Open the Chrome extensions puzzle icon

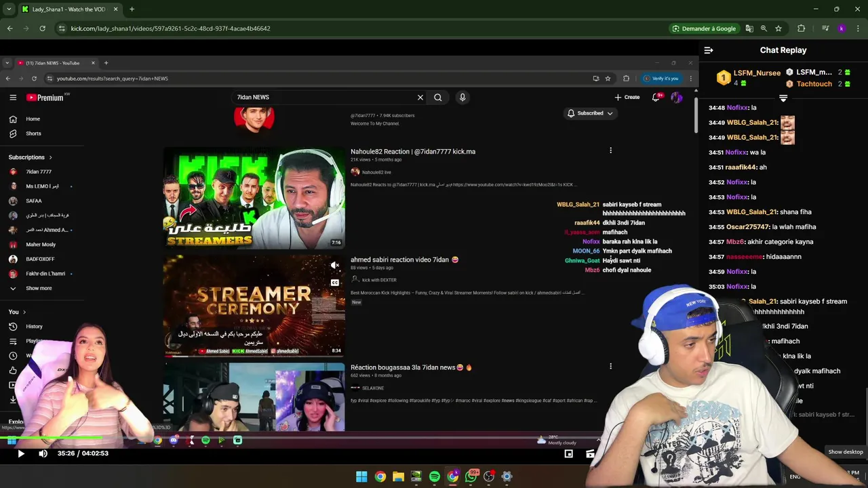click(x=802, y=28)
